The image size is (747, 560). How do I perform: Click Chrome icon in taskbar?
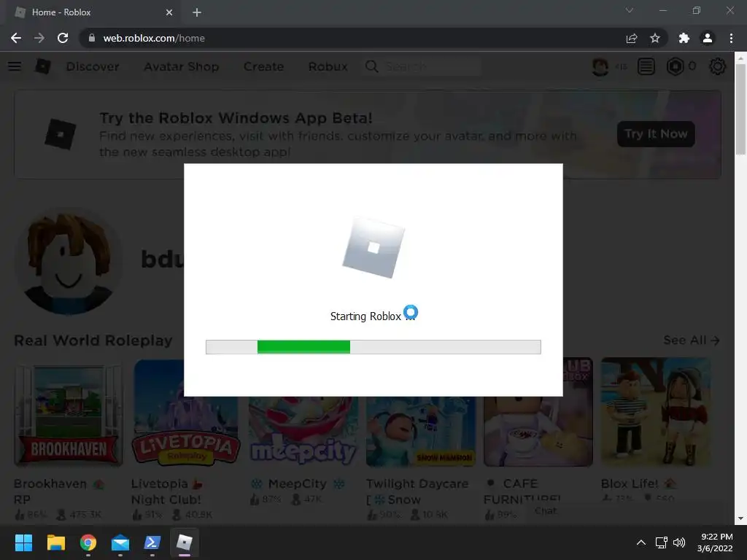[x=88, y=542]
